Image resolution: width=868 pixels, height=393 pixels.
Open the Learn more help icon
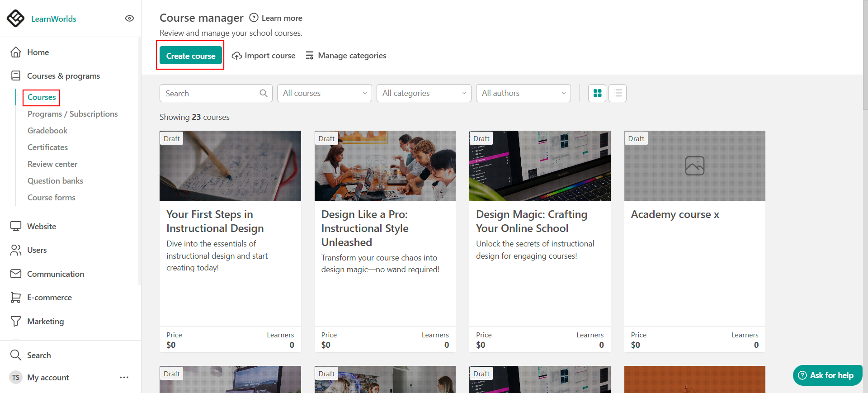click(x=254, y=18)
